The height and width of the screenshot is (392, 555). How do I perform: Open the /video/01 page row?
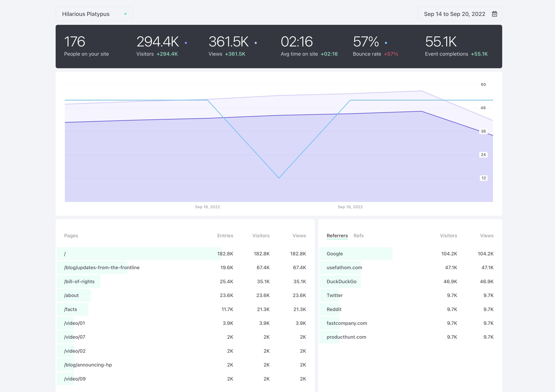tap(74, 323)
